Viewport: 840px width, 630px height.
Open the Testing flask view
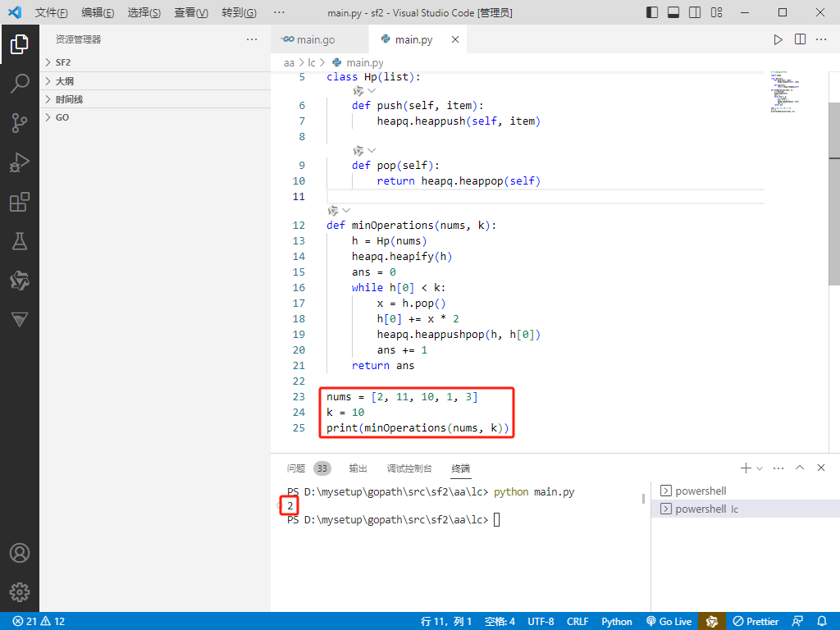(x=20, y=241)
